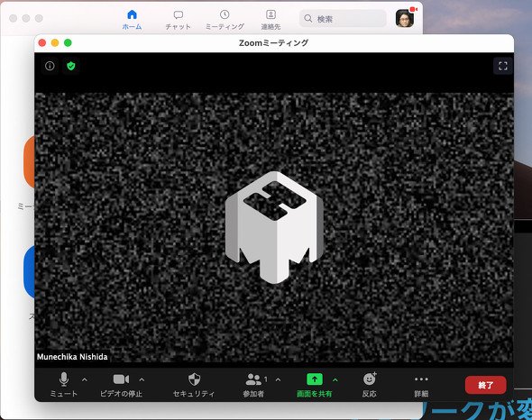Image resolution: width=532 pixels, height=420 pixels.
Task: Enter full screen mode in the meeting window
Action: 503,66
